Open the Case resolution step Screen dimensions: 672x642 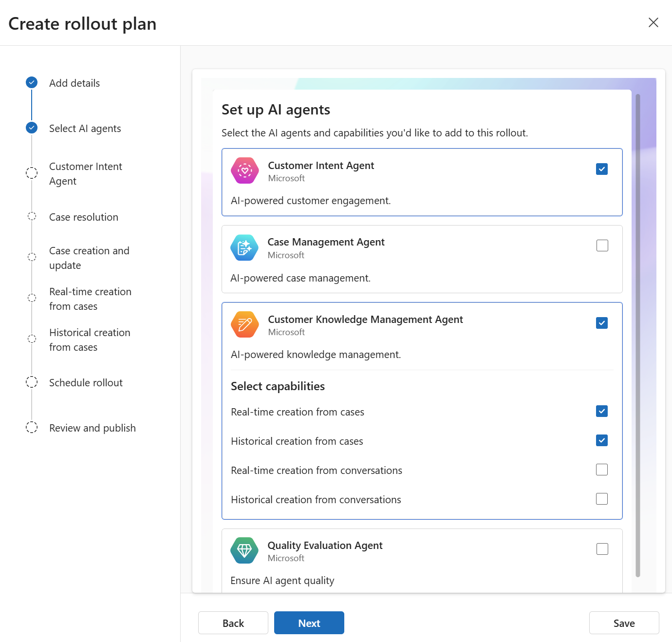[x=84, y=217]
